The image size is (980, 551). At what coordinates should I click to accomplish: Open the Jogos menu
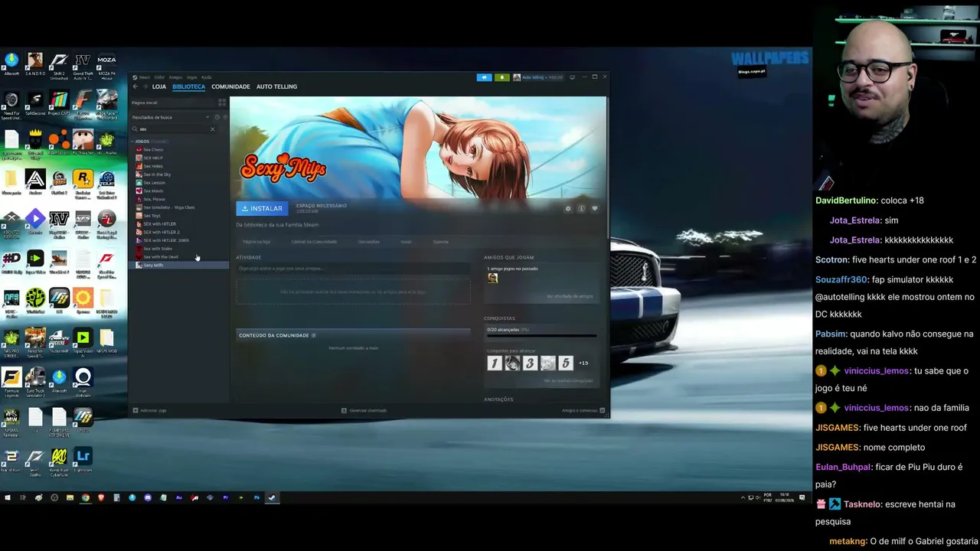tap(191, 77)
